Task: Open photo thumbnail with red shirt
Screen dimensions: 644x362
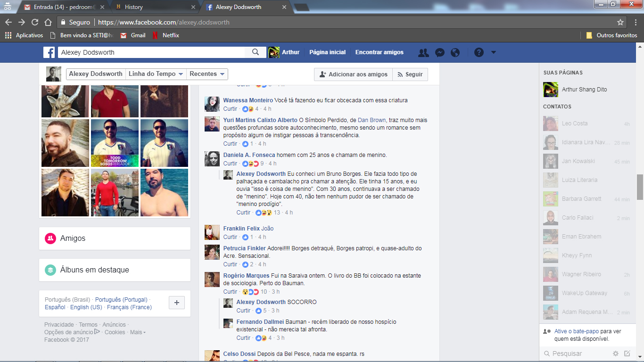Action: pos(115,101)
